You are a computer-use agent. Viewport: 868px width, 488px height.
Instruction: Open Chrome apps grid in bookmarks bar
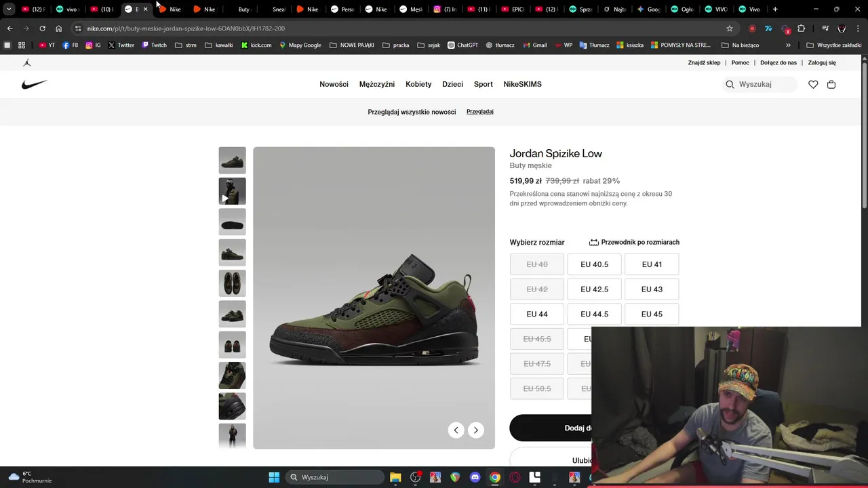pyautogui.click(x=22, y=45)
